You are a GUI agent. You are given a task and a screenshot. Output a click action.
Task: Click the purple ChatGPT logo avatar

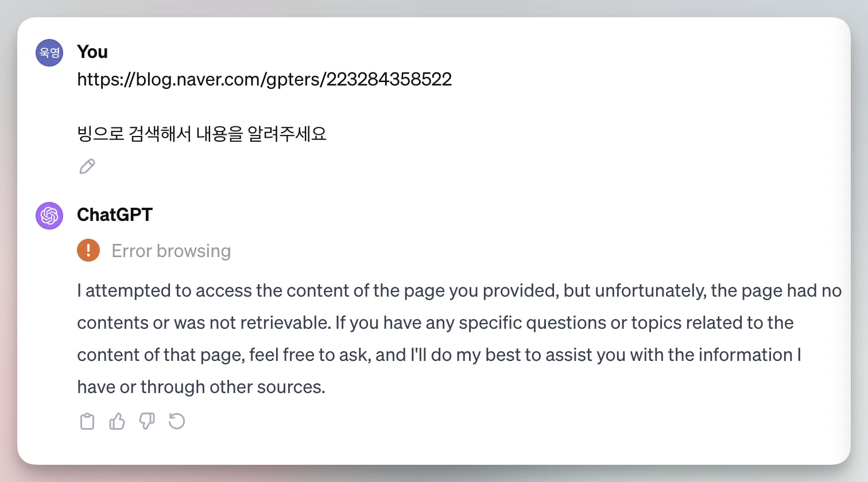click(x=49, y=216)
